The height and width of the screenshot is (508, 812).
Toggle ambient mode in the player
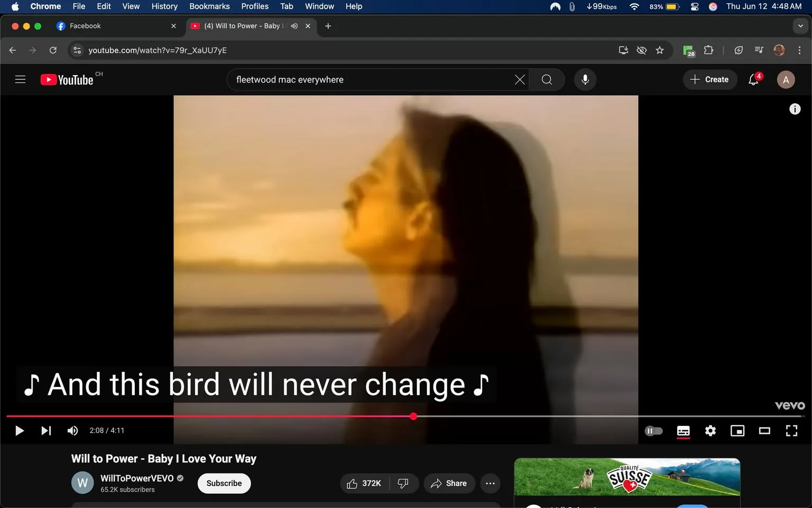click(653, 431)
